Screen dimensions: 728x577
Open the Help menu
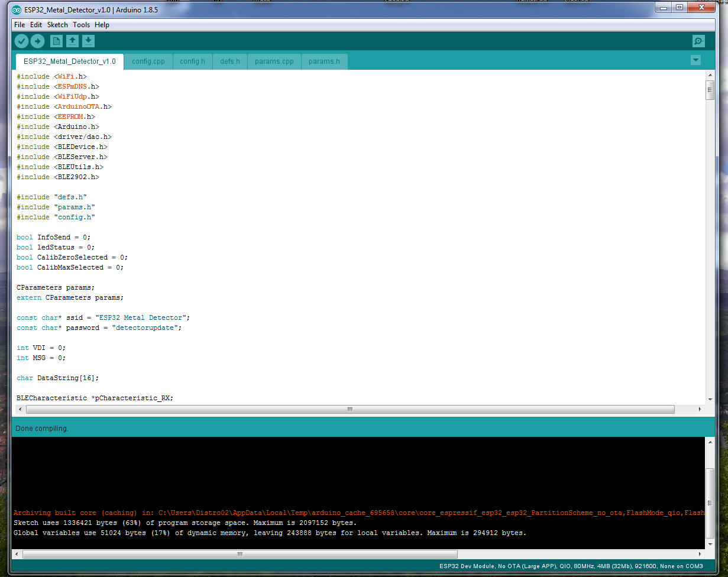pyautogui.click(x=102, y=25)
